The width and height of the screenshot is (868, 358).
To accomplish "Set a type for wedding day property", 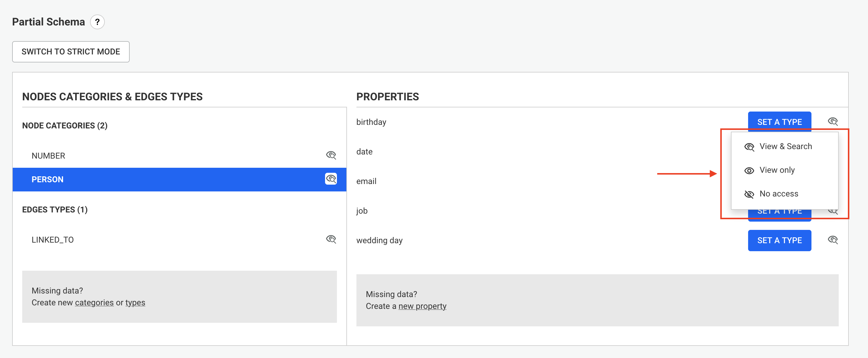I will point(779,240).
